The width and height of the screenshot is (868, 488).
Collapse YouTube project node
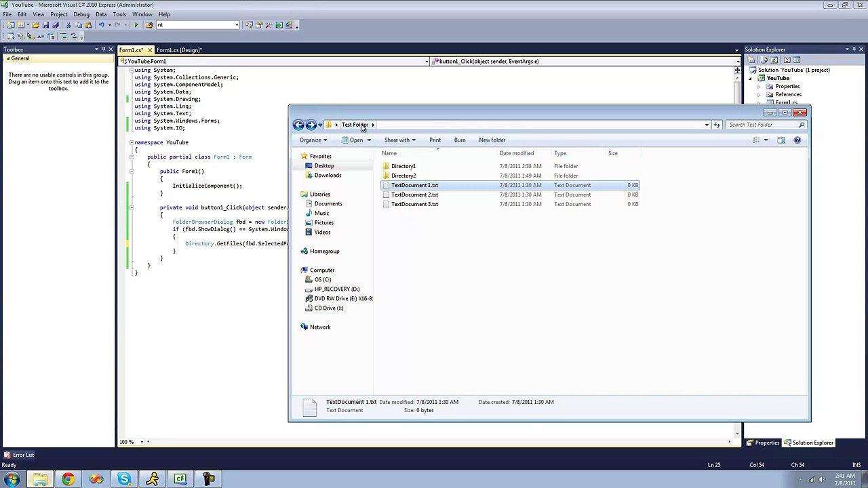click(750, 79)
